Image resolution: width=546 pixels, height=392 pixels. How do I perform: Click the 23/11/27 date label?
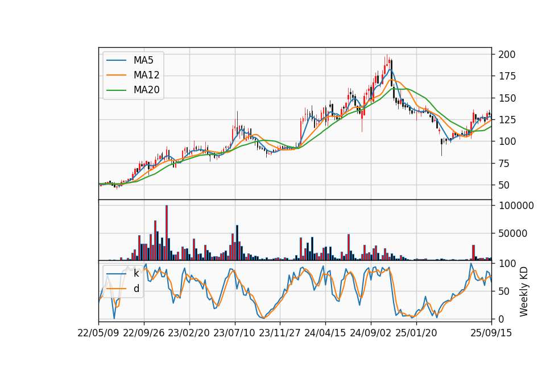pyautogui.click(x=280, y=333)
